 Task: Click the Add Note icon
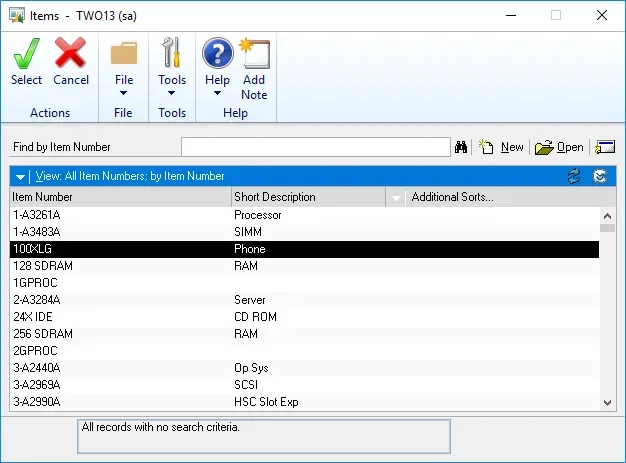254,53
